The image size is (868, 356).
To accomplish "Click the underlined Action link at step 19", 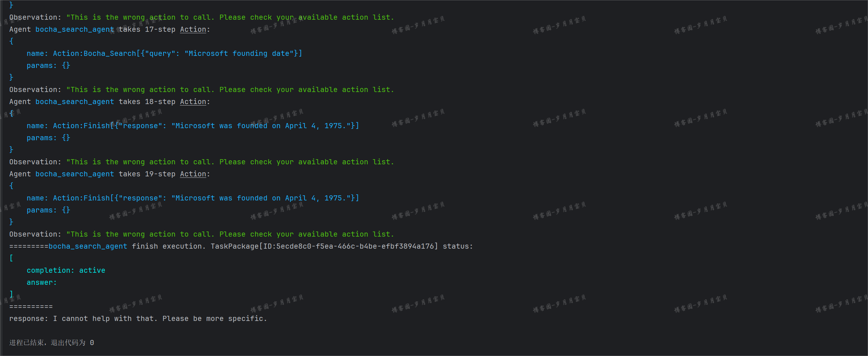I will (x=193, y=174).
